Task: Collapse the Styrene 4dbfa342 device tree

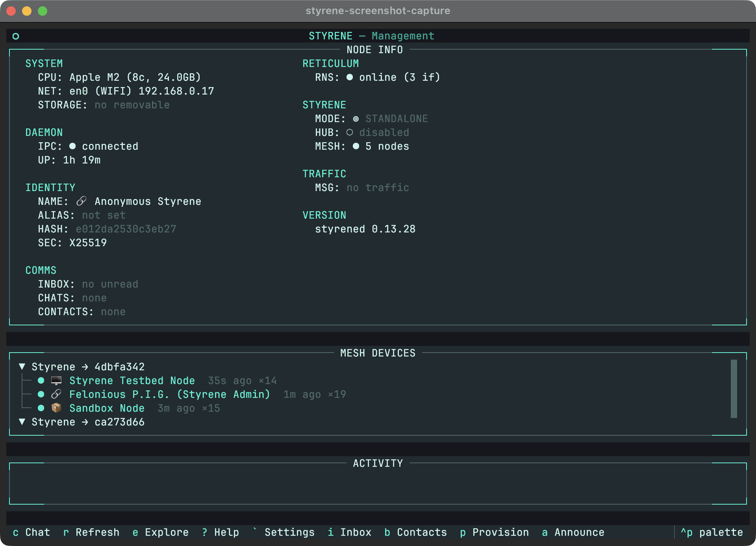Action: [x=22, y=366]
